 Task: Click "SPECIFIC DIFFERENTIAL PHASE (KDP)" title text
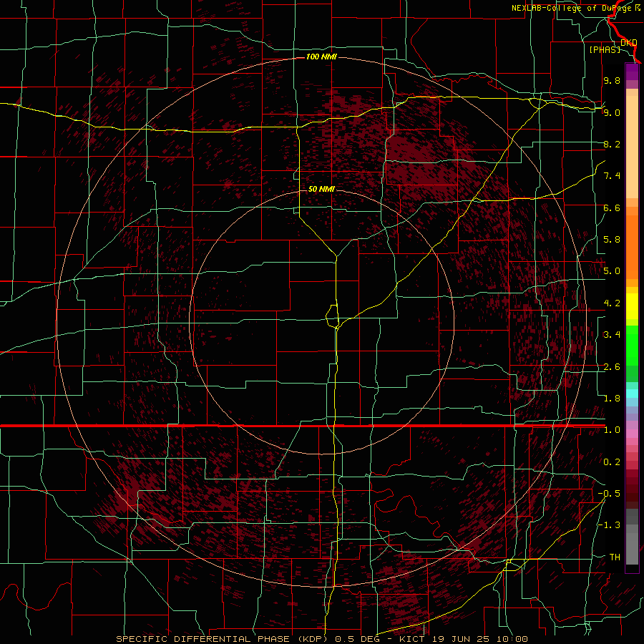(223, 639)
